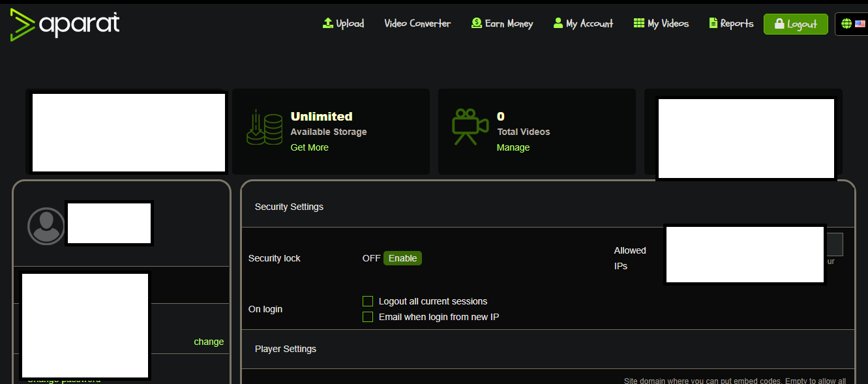The image size is (868, 384).
Task: Click Get More storage link
Action: coord(310,147)
